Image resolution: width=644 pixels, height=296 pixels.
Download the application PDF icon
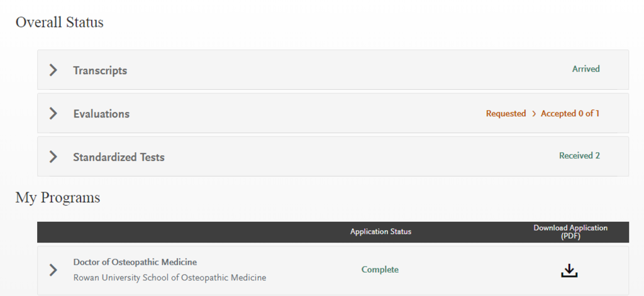(569, 270)
